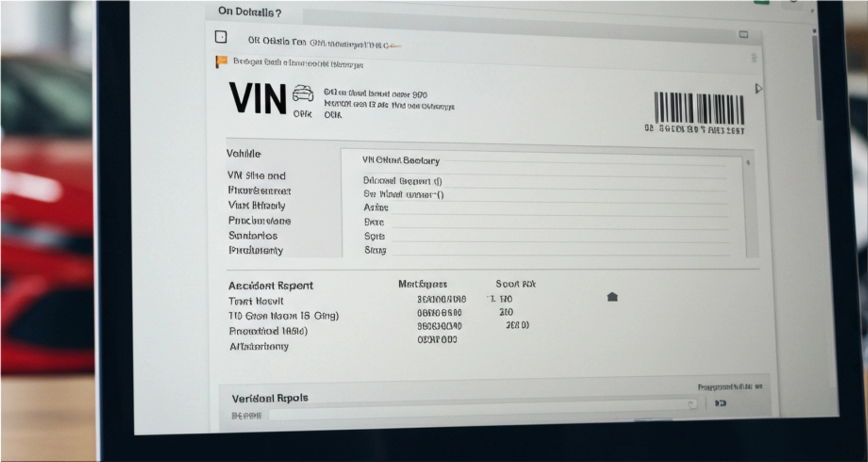Select sidebar item directly above 'Sontories'
Viewport: 868px width, 462px height.
(260, 221)
